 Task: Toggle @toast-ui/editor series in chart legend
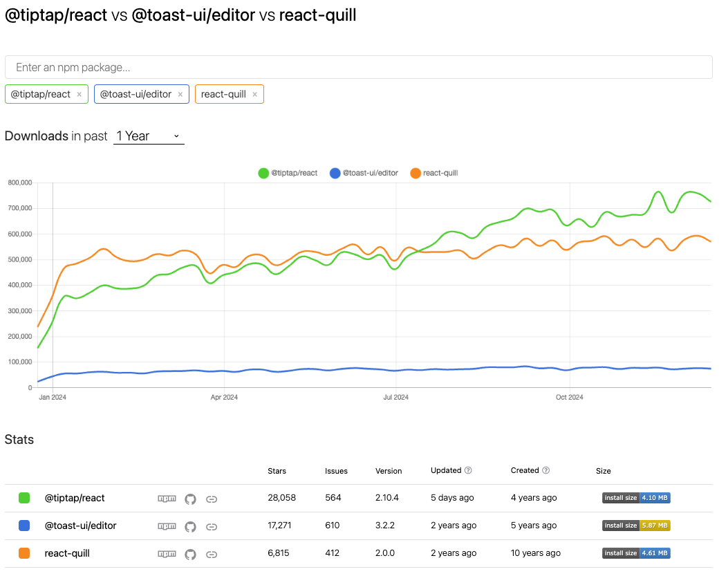coord(364,173)
